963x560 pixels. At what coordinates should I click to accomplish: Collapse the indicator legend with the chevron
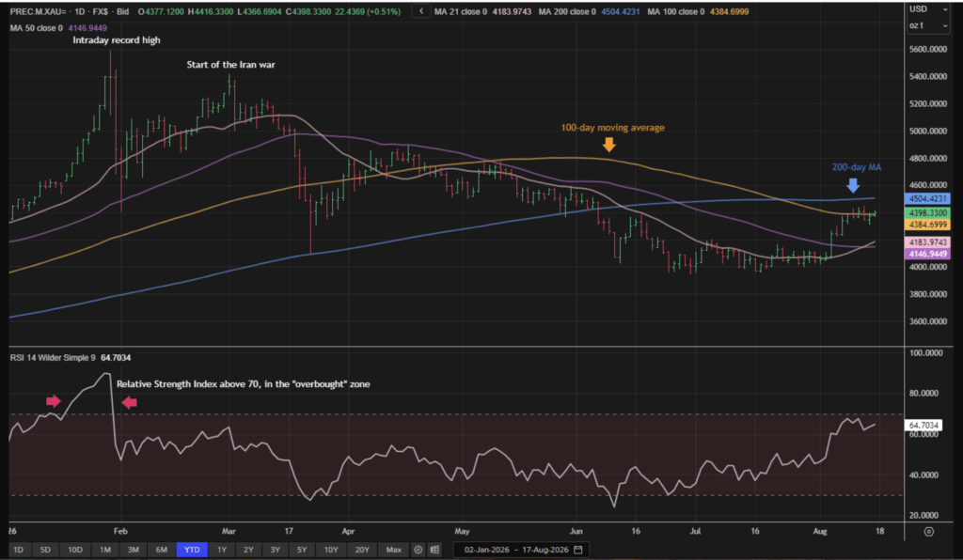tap(420, 11)
